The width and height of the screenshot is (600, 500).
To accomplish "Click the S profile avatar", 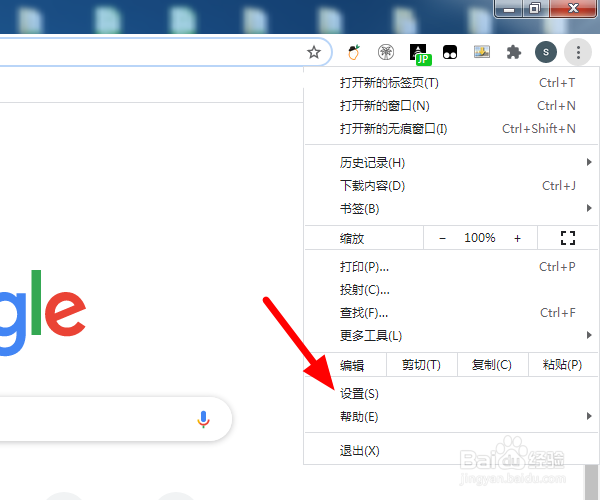I will point(546,52).
